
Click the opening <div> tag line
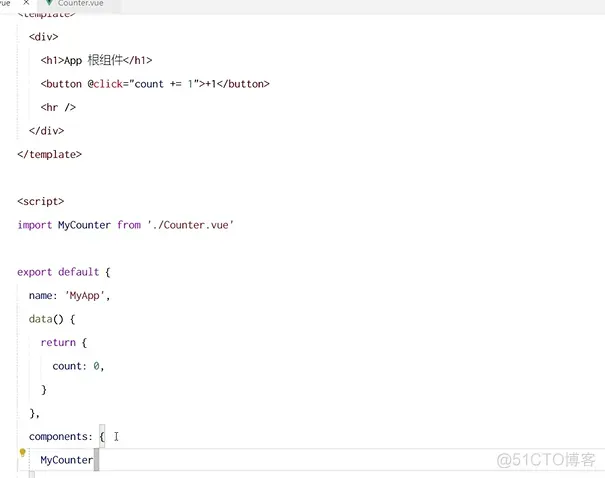44,37
